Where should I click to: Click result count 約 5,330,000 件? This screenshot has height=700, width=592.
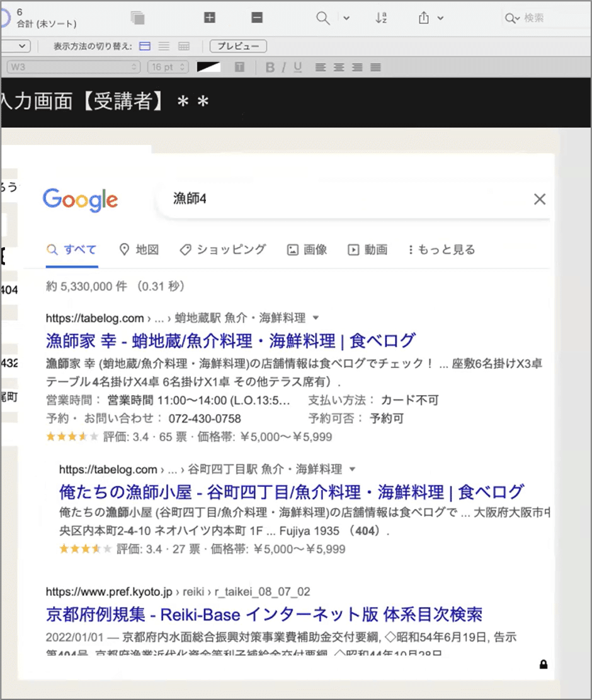tap(86, 286)
